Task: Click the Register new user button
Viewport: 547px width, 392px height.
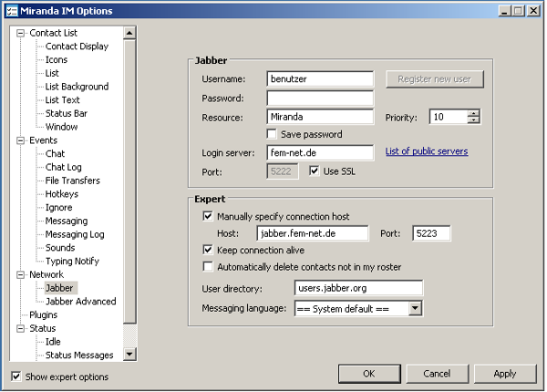Action: click(x=434, y=79)
